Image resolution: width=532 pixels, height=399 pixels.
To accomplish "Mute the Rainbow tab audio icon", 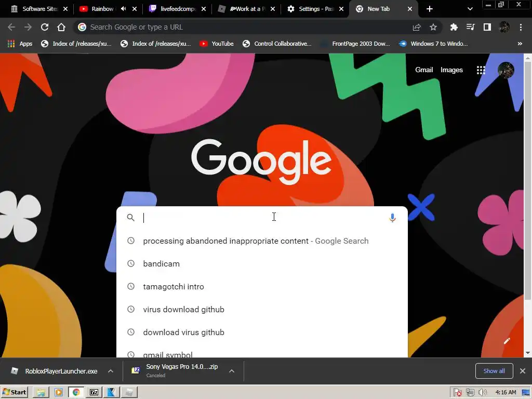I will click(x=123, y=9).
